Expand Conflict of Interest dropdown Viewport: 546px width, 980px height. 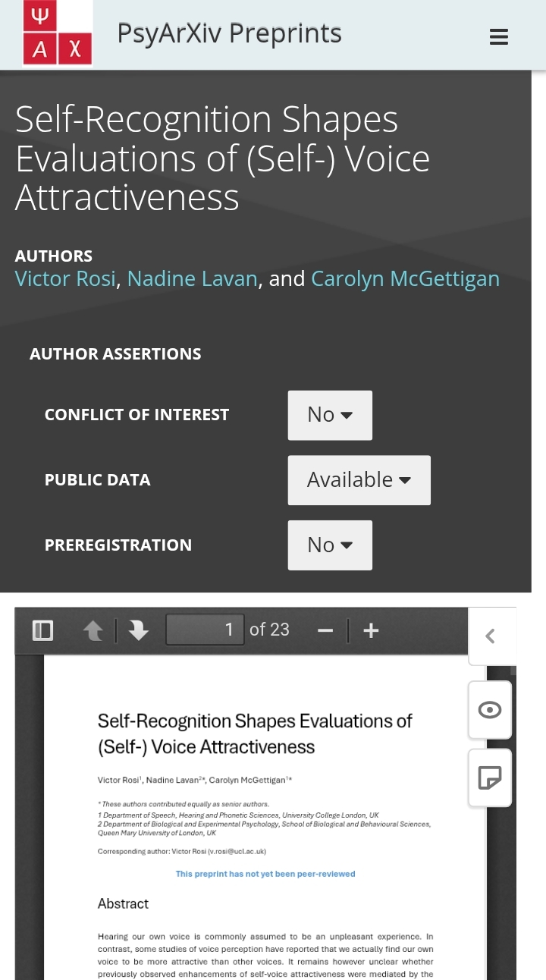click(330, 415)
